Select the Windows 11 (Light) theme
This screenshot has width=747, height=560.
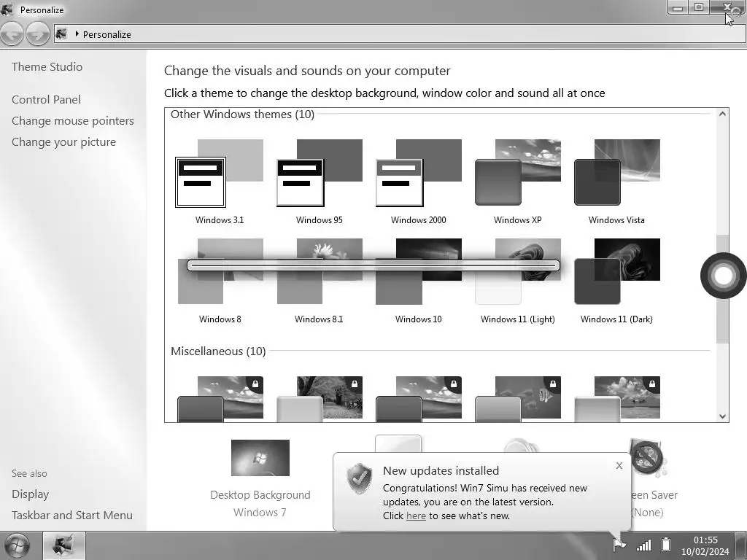(x=517, y=281)
